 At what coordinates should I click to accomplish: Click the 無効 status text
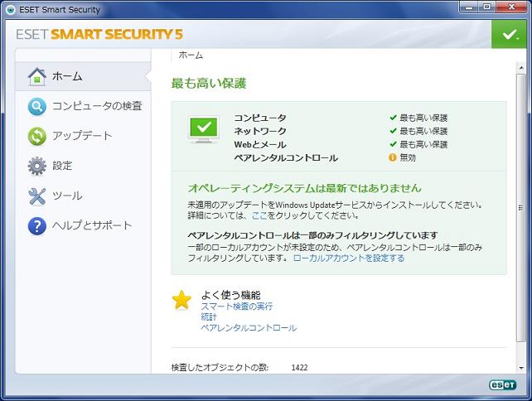(x=408, y=157)
